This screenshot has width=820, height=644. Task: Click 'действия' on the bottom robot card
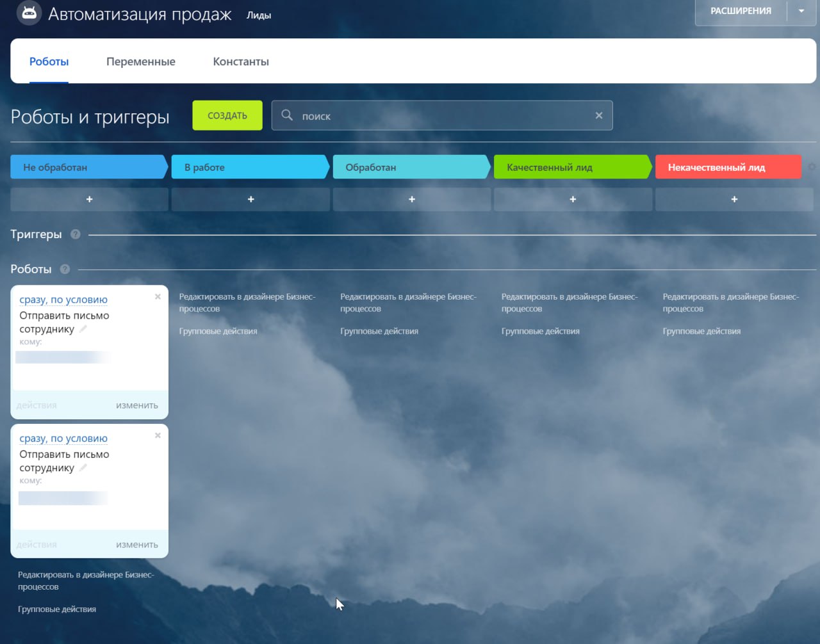[x=37, y=545]
